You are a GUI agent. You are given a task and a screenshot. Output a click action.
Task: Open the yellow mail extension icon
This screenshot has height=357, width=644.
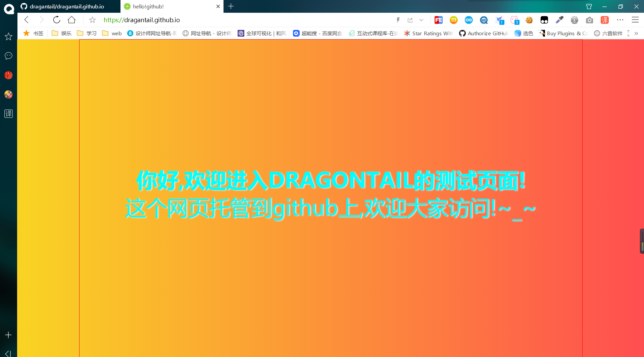tap(454, 20)
